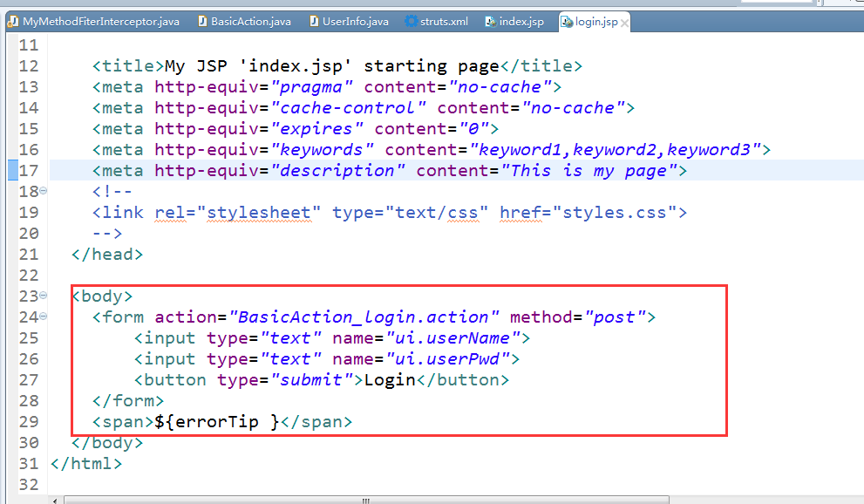Click the "stylesheet" rel value
This screenshot has width=864, height=504.
point(259,213)
